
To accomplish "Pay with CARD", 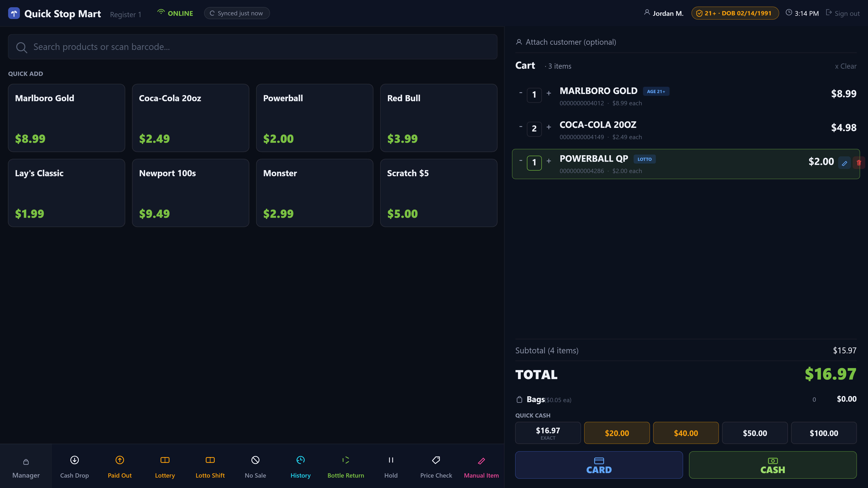I will point(599,465).
